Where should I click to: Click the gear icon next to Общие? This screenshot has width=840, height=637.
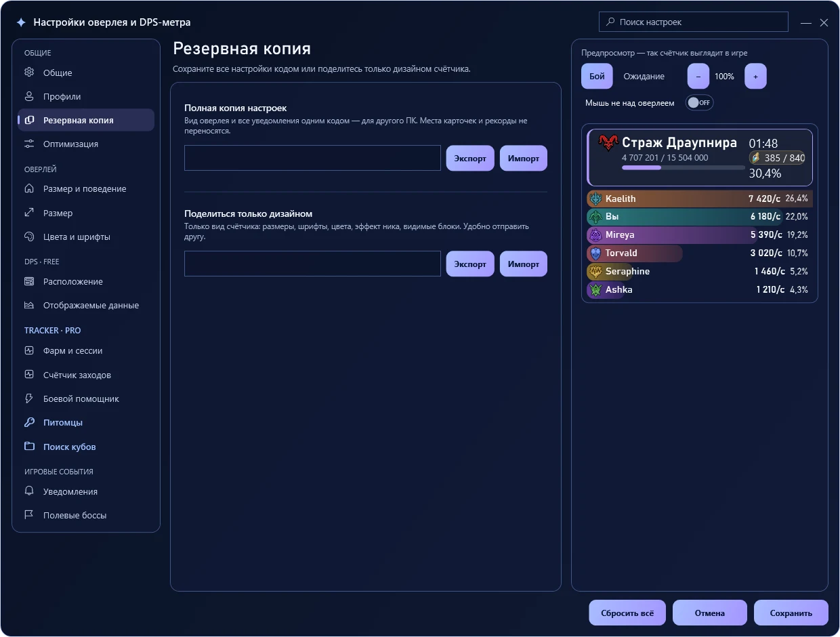(29, 73)
